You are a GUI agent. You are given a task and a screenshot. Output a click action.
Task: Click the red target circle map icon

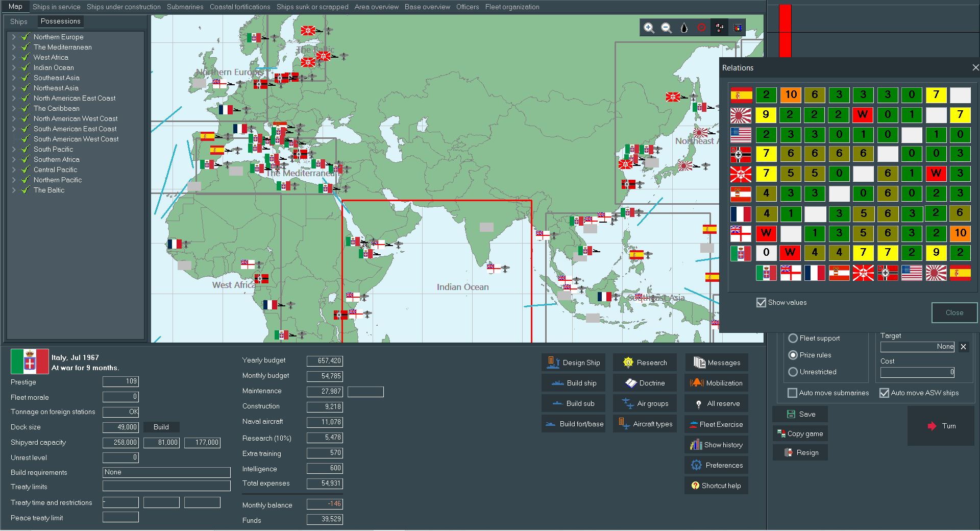(701, 28)
